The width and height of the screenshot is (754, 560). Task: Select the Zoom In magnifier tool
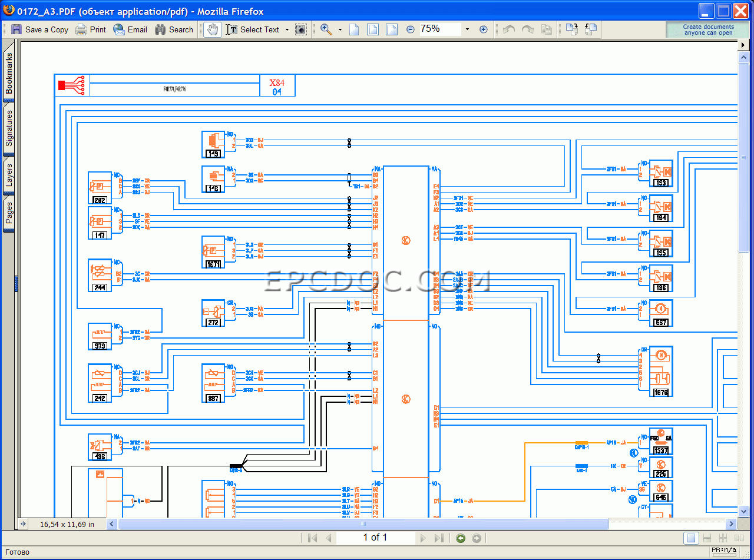click(x=326, y=29)
